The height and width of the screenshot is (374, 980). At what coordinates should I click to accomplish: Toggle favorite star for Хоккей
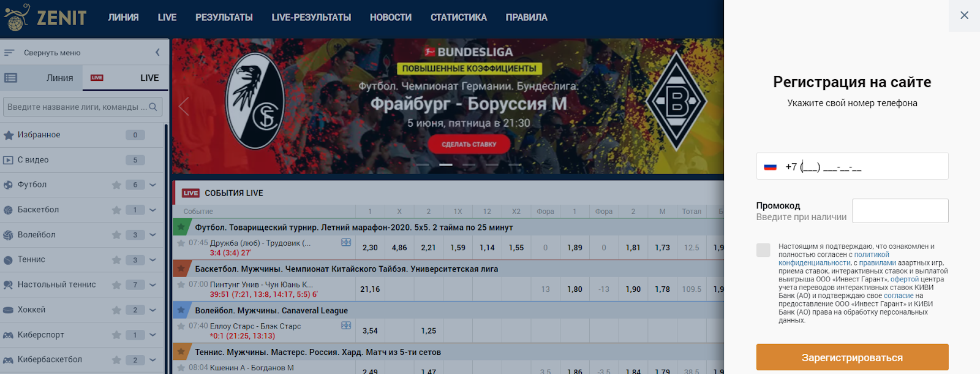(x=116, y=310)
